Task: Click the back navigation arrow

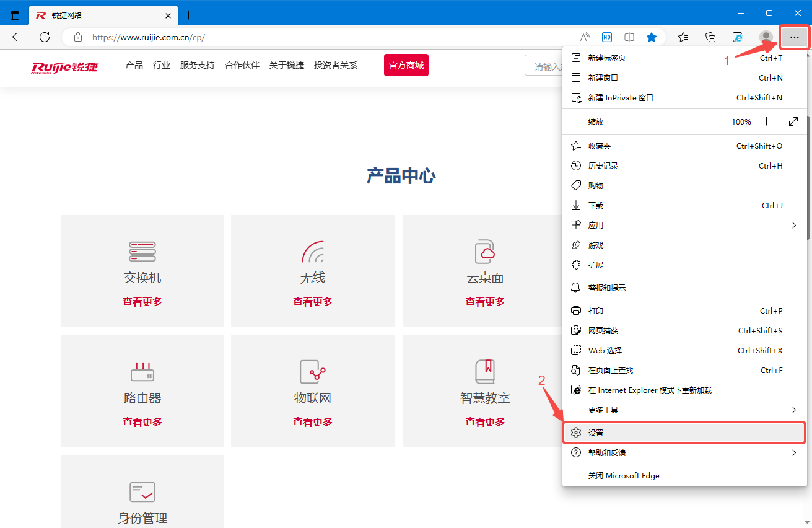Action: pyautogui.click(x=17, y=37)
